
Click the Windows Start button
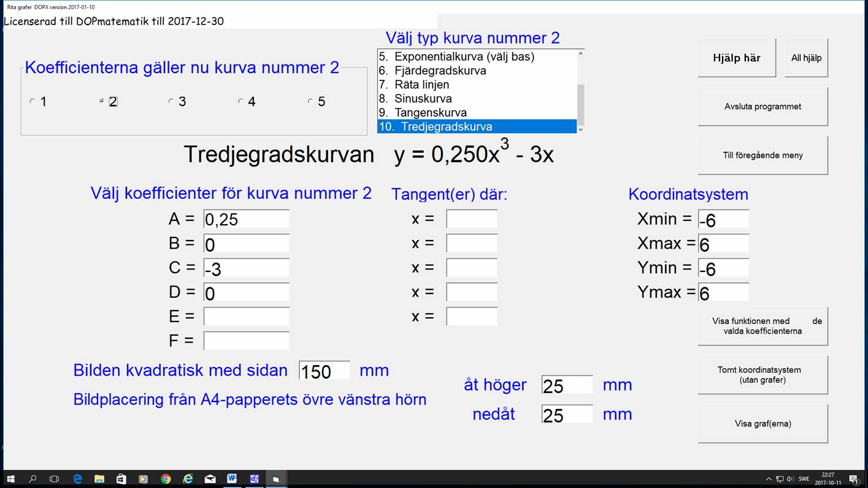[10, 479]
